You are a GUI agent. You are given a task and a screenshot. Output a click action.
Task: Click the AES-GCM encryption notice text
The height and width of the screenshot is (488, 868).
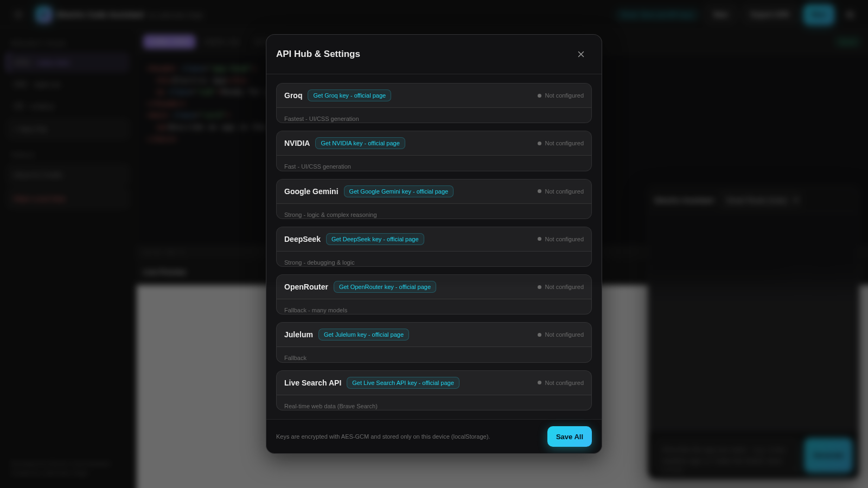click(x=383, y=436)
